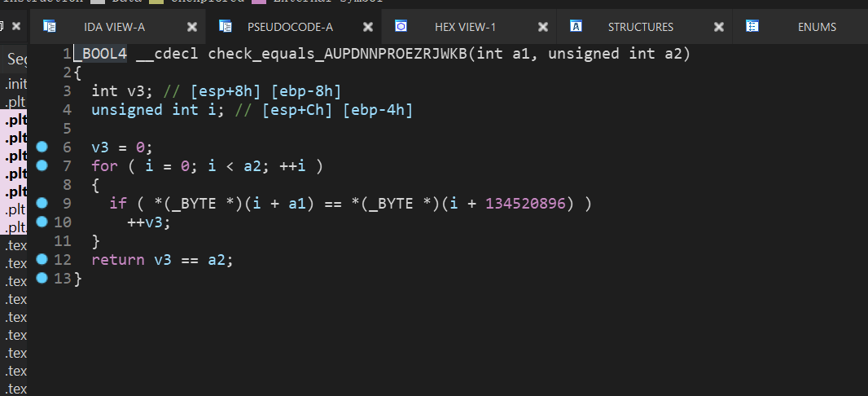Close the PSEUDOCODE-A tab

tap(367, 27)
